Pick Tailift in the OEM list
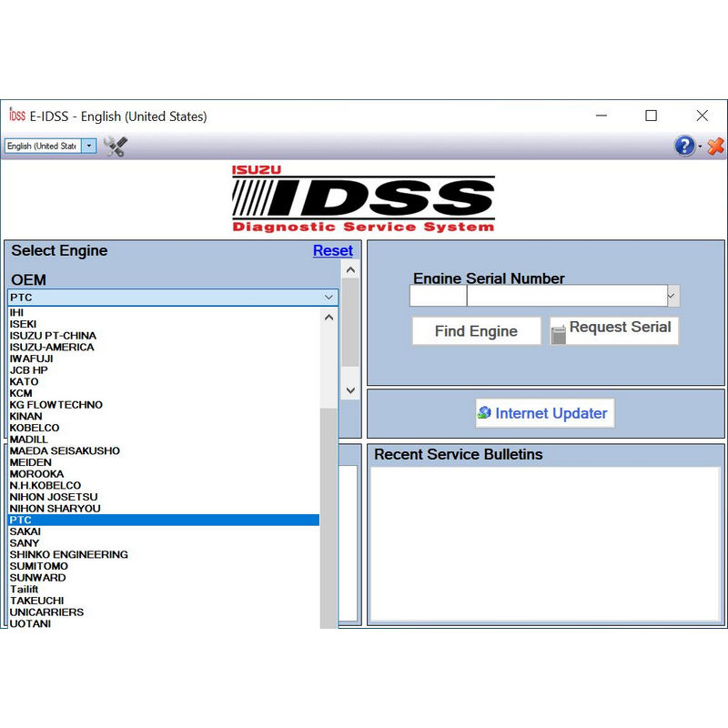The image size is (728, 728). [164, 589]
